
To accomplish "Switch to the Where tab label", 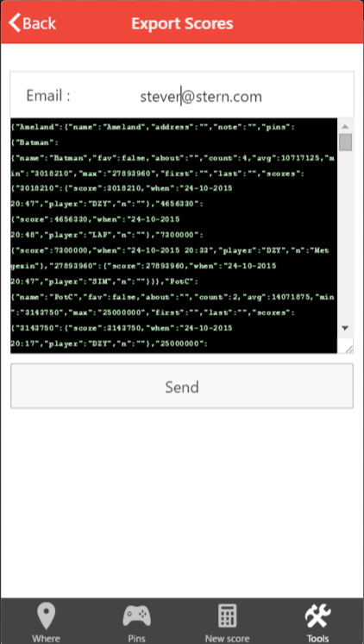I will click(46, 638).
